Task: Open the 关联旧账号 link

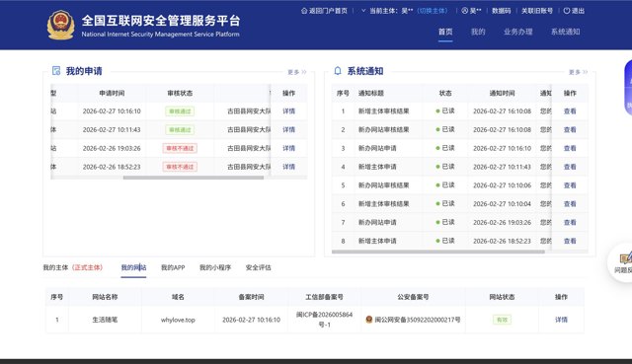Action: pyautogui.click(x=537, y=11)
